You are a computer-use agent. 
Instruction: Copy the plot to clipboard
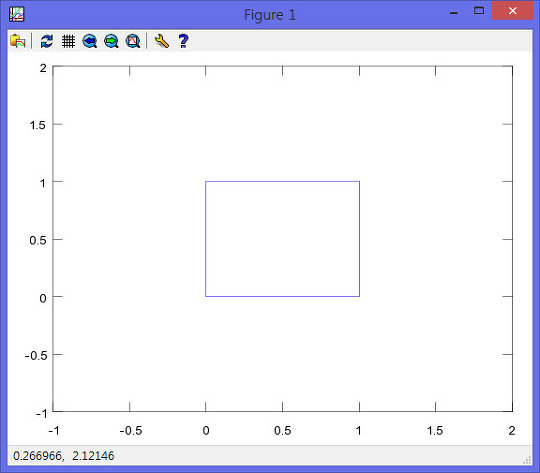[x=18, y=41]
